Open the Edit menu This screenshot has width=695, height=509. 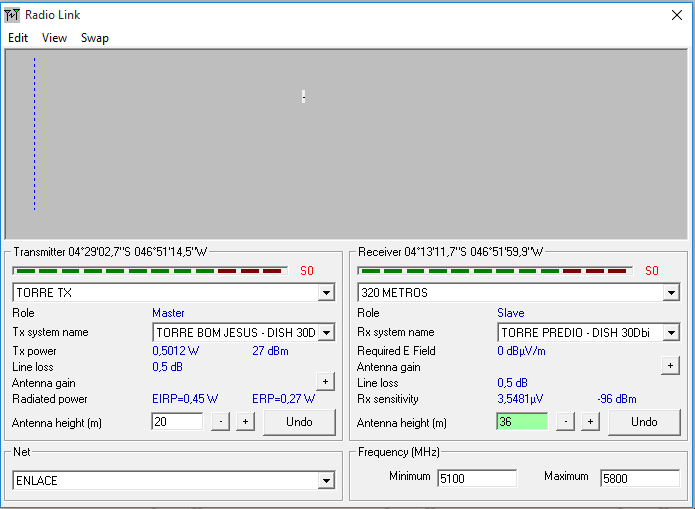(18, 38)
